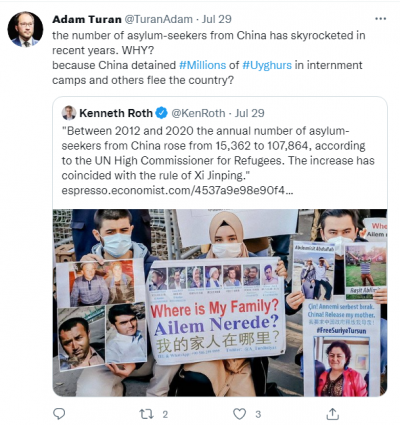400x425 pixels.
Task: Click Kenneth Roth's blue verified badge
Action: tap(162, 113)
